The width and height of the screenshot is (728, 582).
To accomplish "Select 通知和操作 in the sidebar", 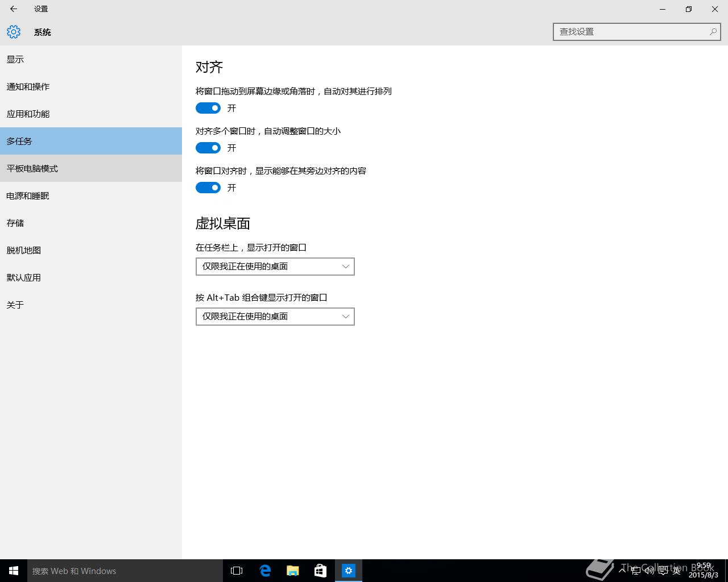I will tap(91, 86).
